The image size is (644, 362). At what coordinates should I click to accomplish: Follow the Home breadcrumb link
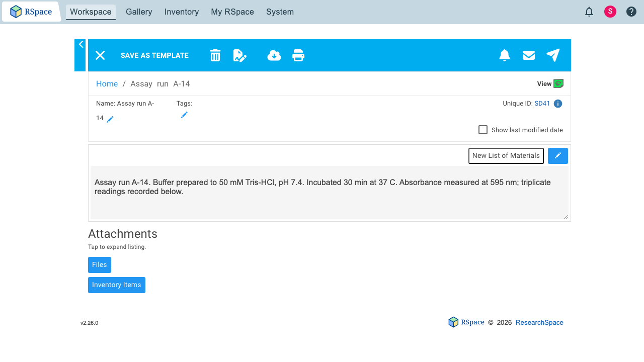point(107,83)
